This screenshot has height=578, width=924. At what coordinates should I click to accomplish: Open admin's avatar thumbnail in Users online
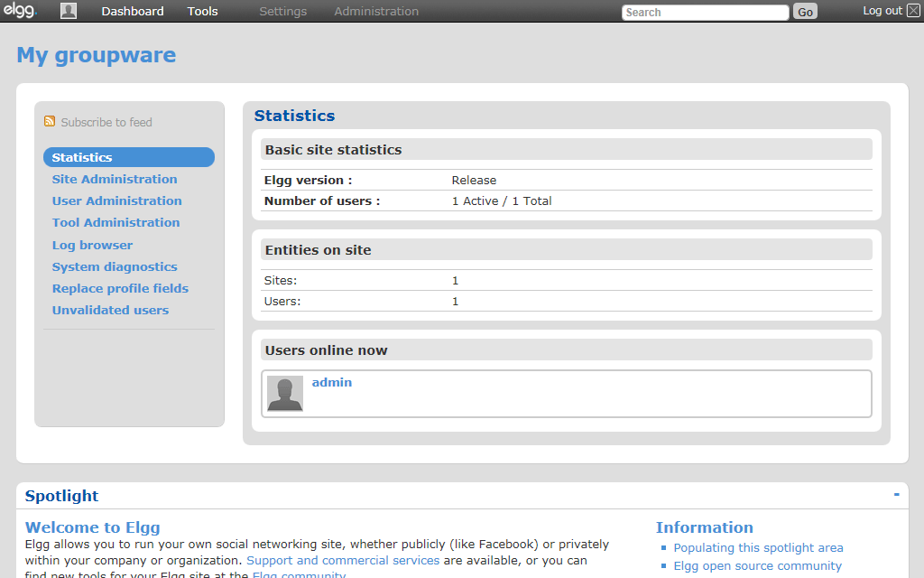tap(285, 394)
